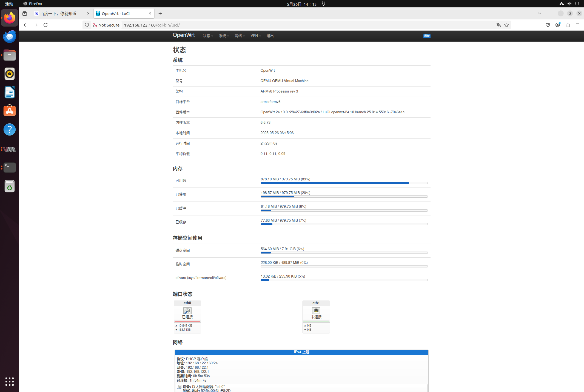
Task: Bookmark this page with the star icon
Action: tap(506, 25)
